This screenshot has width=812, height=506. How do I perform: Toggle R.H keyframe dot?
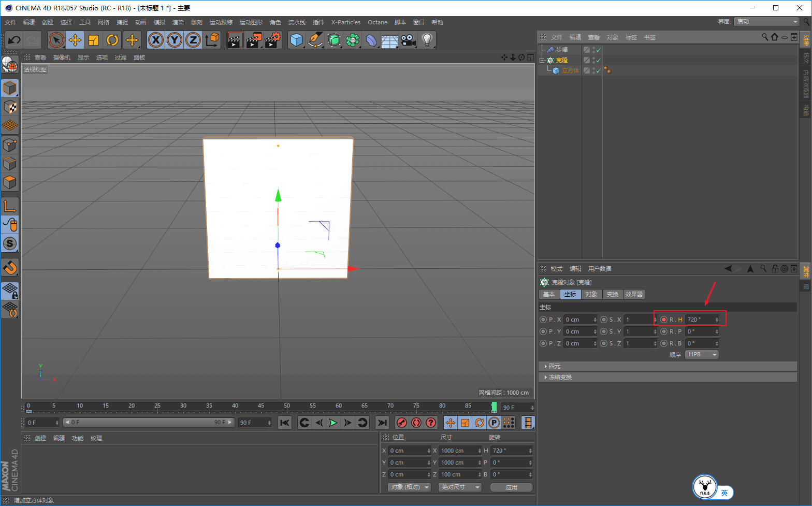pos(664,320)
